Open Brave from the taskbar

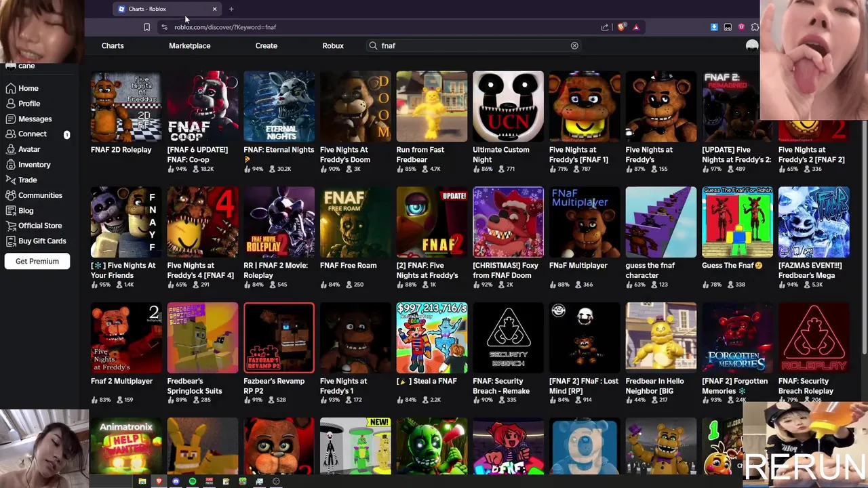pyautogui.click(x=159, y=481)
